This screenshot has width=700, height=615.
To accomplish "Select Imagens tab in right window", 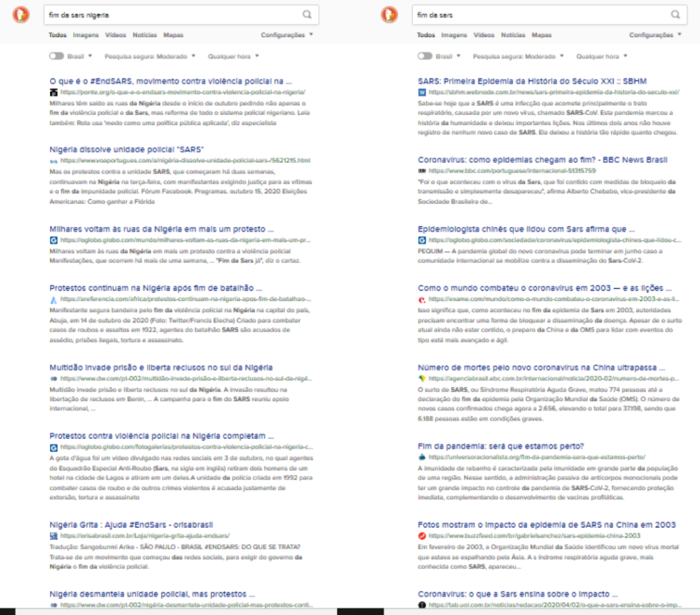I will pos(454,35).
